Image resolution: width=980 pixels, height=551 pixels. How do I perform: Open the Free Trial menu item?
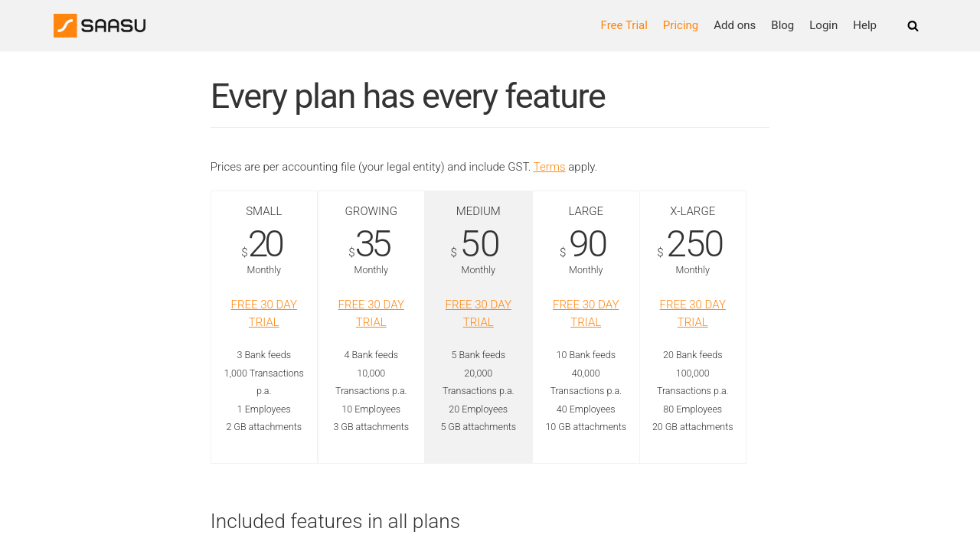(x=624, y=25)
